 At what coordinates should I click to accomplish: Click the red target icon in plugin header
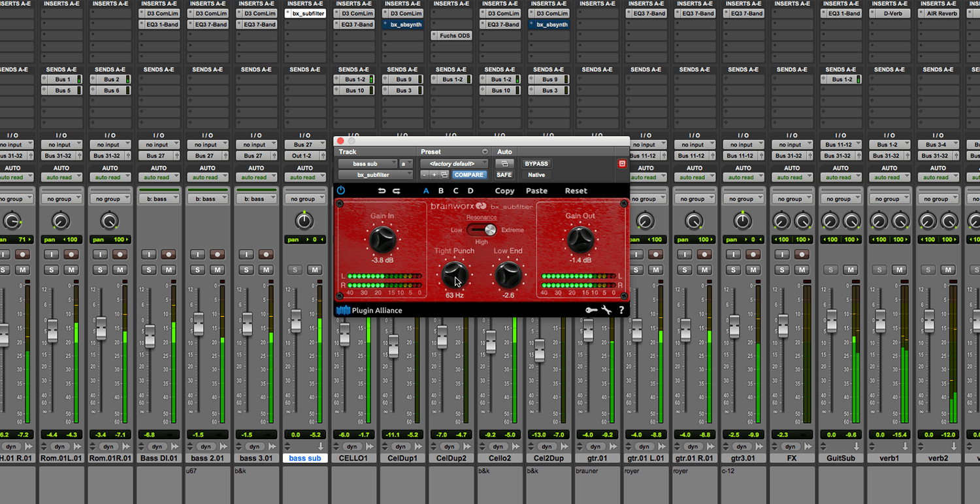tap(622, 163)
